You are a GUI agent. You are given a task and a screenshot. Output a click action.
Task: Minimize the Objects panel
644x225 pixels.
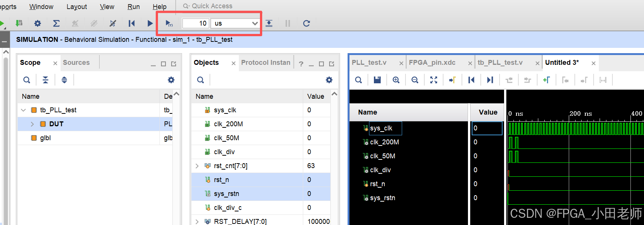pos(311,65)
